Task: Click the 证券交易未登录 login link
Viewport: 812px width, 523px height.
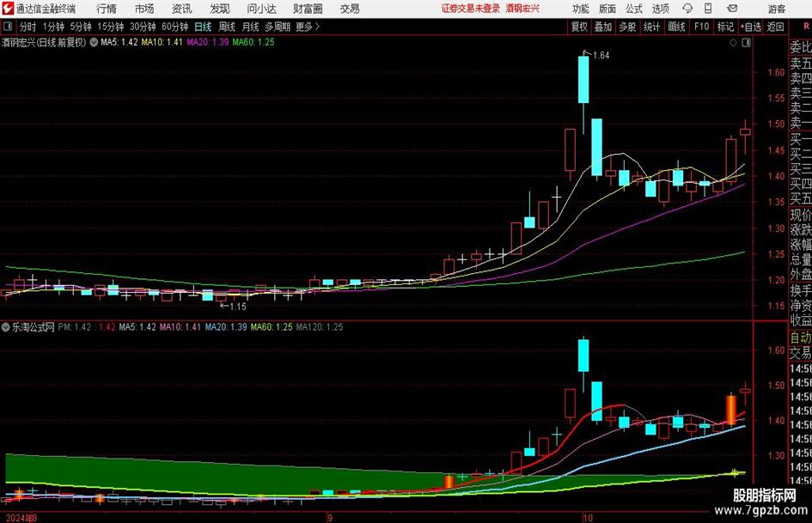Action: [x=470, y=9]
